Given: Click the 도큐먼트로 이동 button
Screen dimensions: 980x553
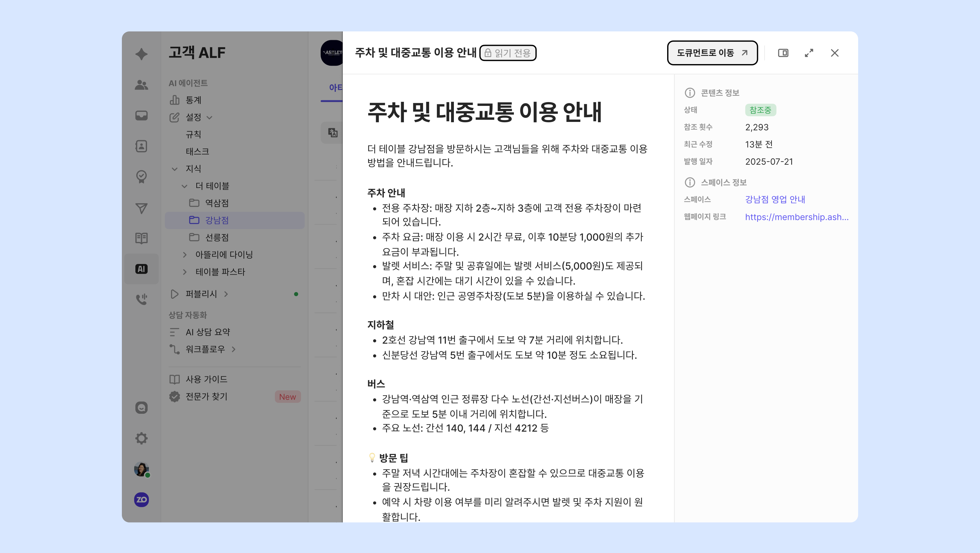Looking at the screenshot, I should (712, 53).
